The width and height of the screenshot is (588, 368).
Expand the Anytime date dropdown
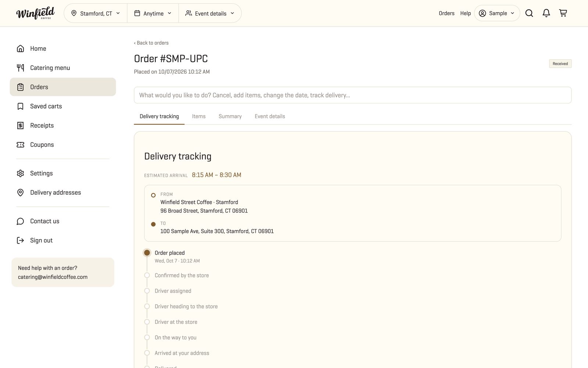tap(153, 13)
